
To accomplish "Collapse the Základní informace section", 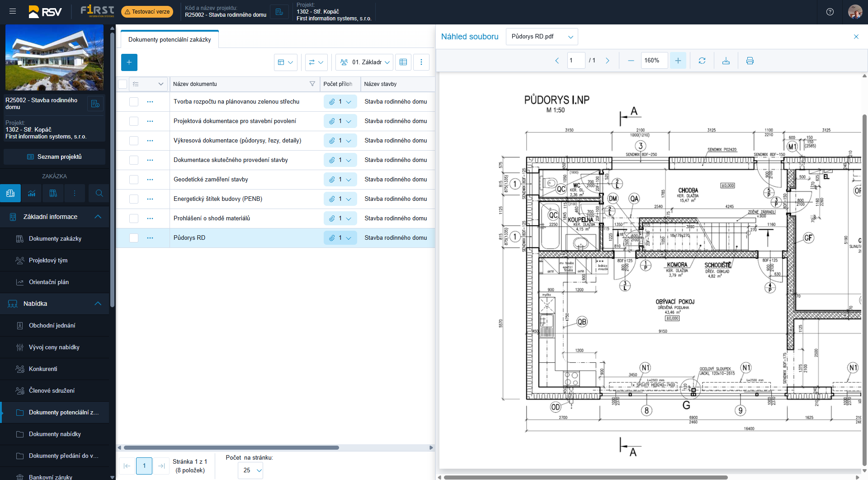I will pos(98,217).
